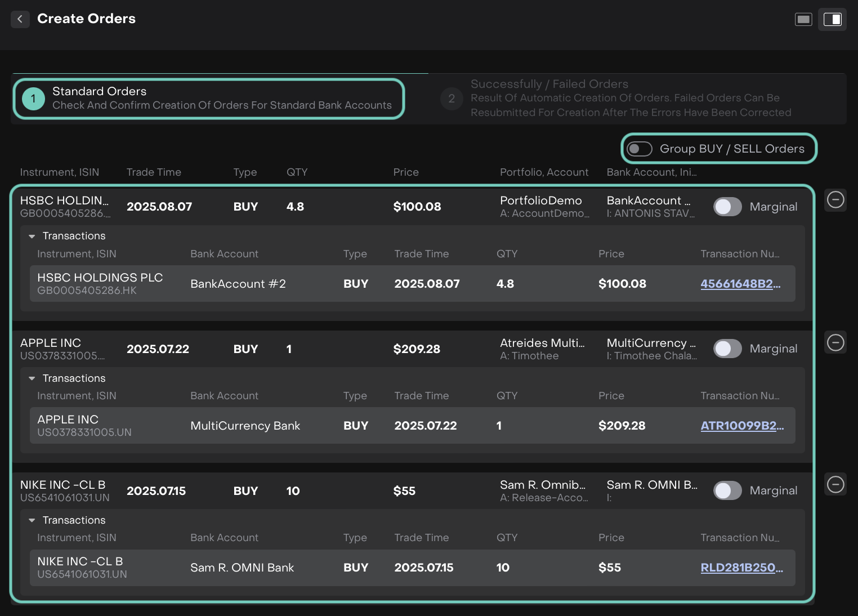This screenshot has height=616, width=858.
Task: Click the step 1 number circle
Action: [33, 99]
